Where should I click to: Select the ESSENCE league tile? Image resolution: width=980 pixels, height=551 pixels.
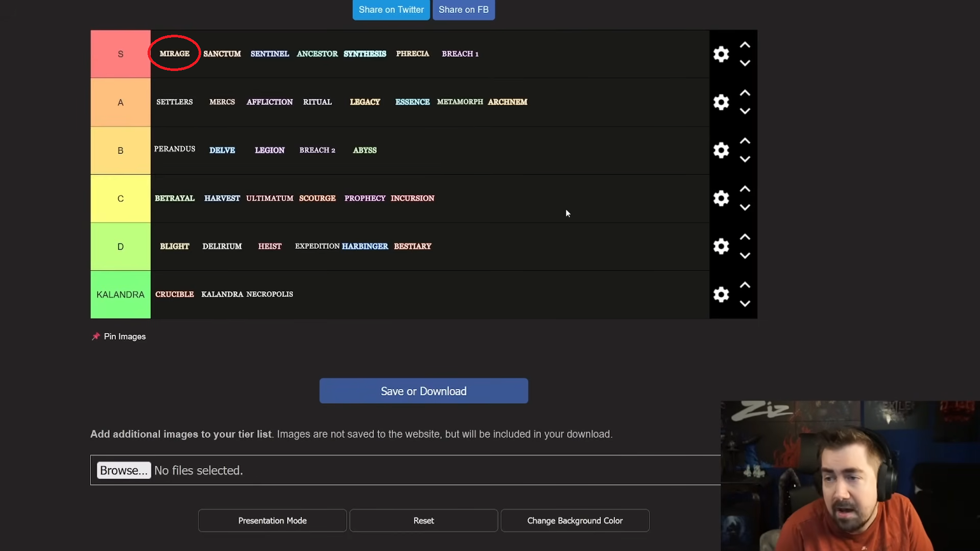413,102
